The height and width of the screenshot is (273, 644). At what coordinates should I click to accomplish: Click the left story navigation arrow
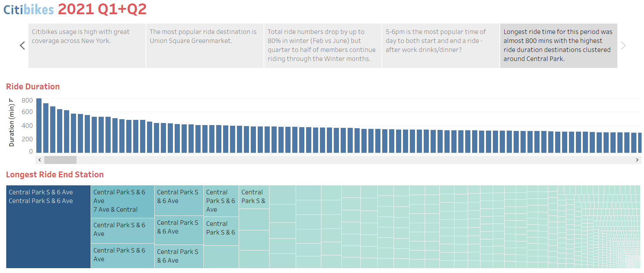[x=22, y=45]
